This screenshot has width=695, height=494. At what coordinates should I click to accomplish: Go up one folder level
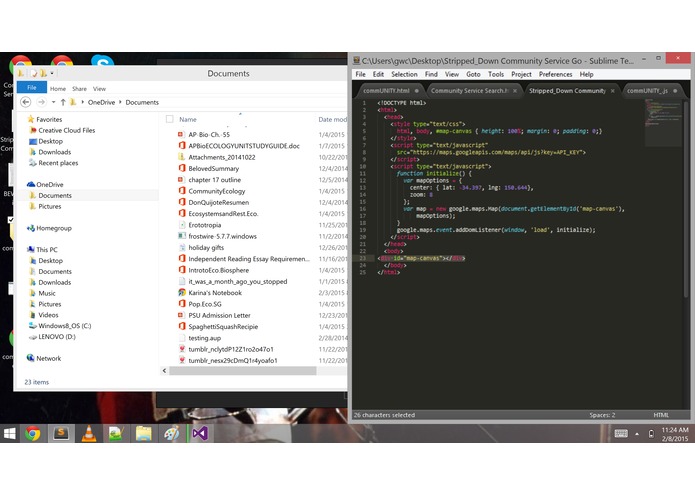[63, 102]
